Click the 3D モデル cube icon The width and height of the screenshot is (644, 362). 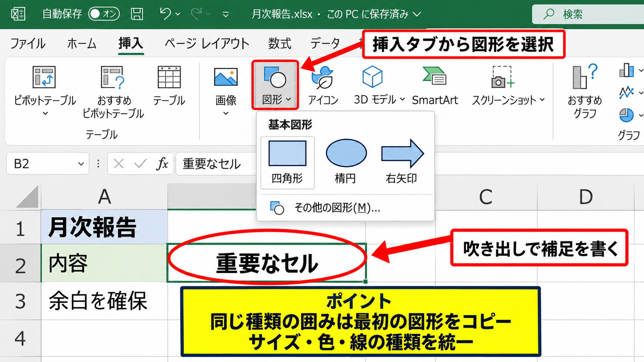click(x=372, y=76)
